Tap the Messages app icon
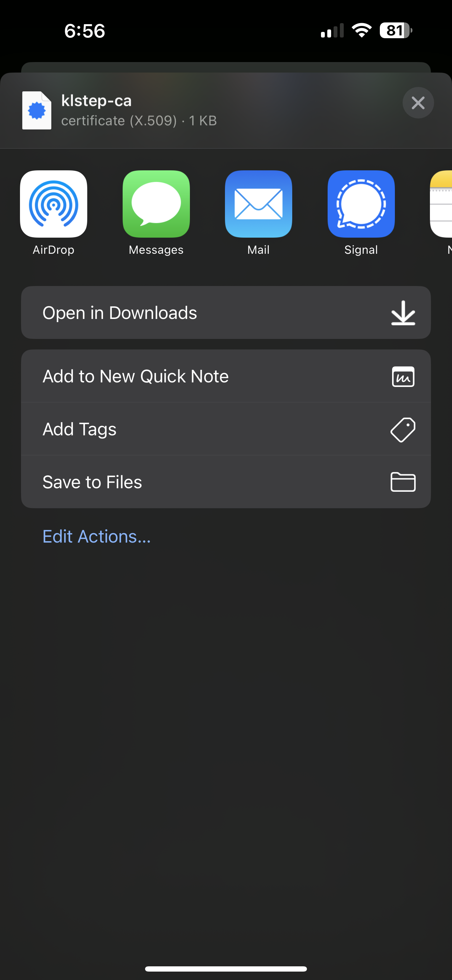This screenshot has height=980, width=452. pos(156,204)
